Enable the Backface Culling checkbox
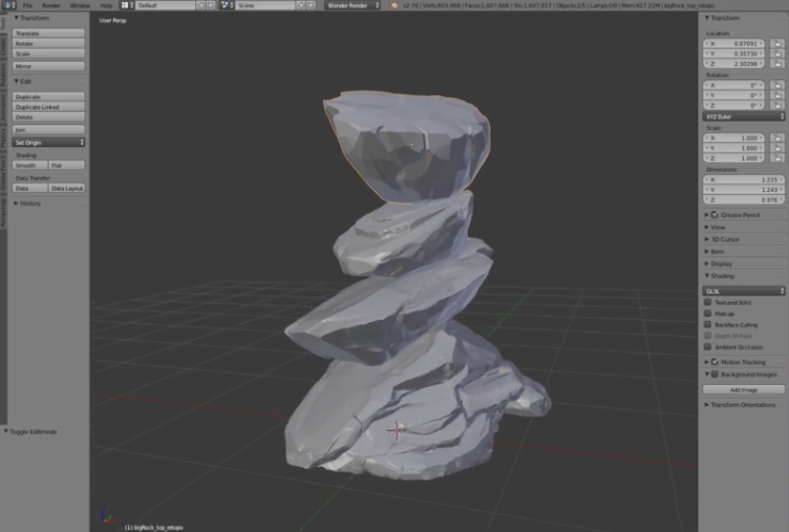789x532 pixels. [x=708, y=325]
